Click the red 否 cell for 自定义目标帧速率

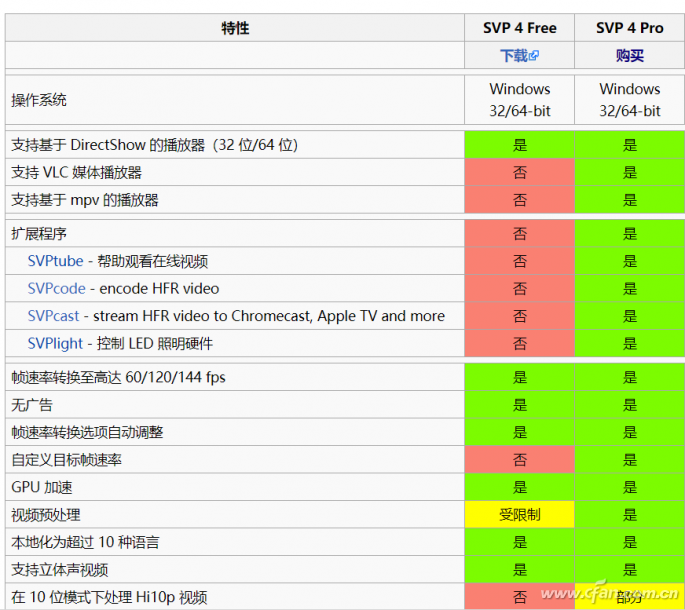click(x=519, y=460)
